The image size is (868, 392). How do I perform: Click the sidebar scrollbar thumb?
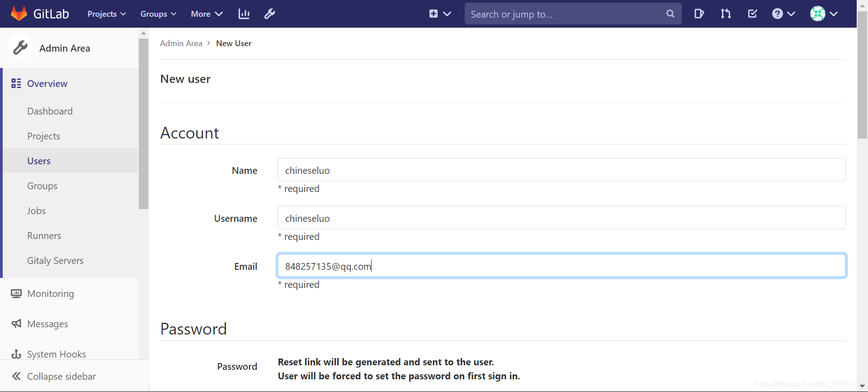[143, 124]
